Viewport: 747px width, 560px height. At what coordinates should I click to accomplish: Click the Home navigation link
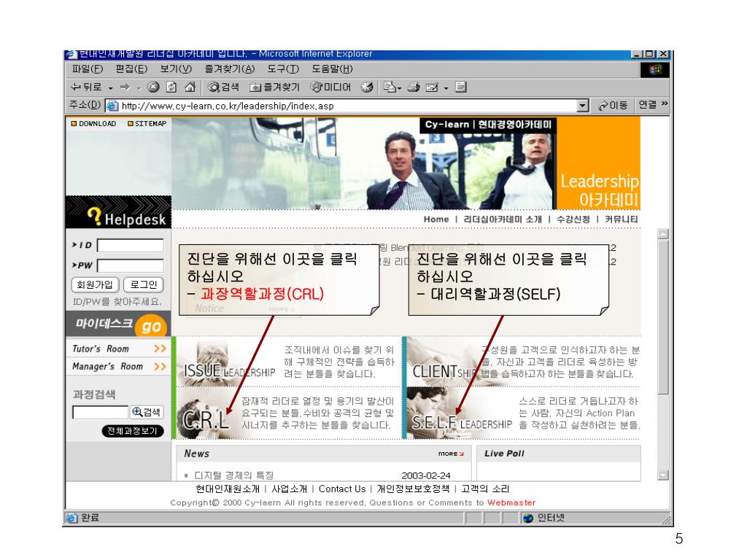point(436,219)
